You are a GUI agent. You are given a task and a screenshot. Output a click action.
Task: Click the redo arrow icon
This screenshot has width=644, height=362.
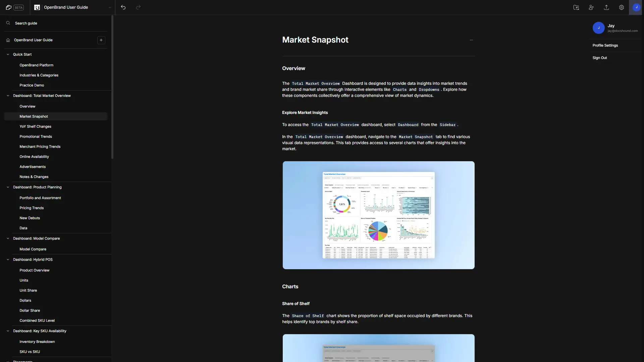tap(138, 7)
